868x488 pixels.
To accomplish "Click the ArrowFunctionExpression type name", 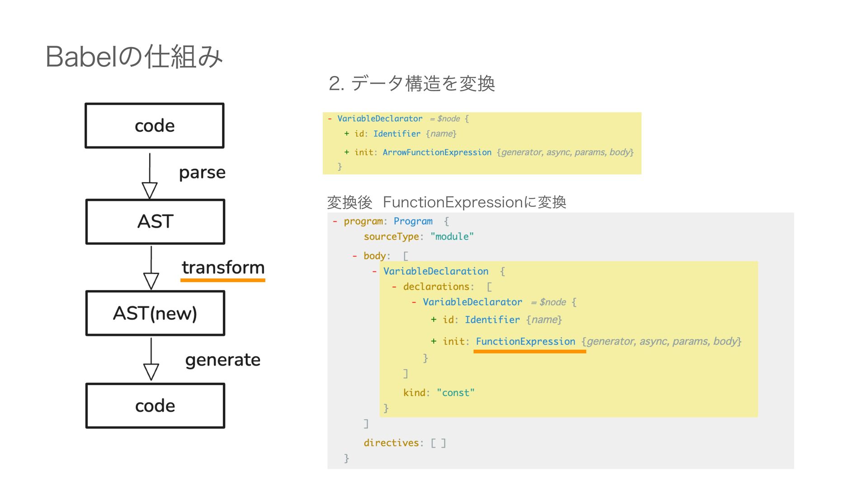I will [x=437, y=152].
